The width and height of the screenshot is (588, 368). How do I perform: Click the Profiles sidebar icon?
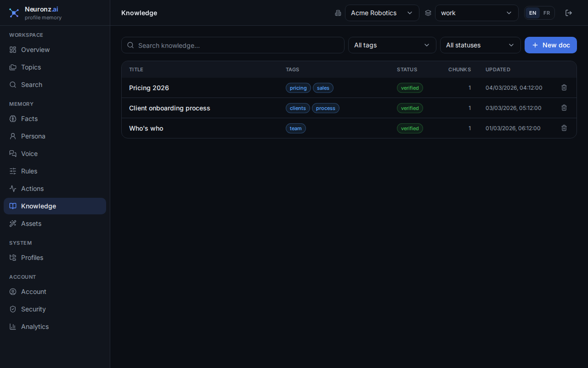[13, 258]
